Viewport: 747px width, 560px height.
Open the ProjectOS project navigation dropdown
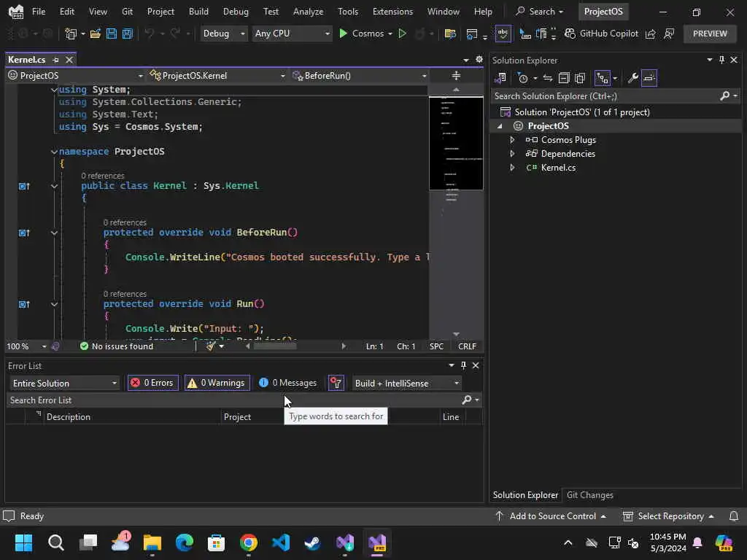pyautogui.click(x=75, y=75)
